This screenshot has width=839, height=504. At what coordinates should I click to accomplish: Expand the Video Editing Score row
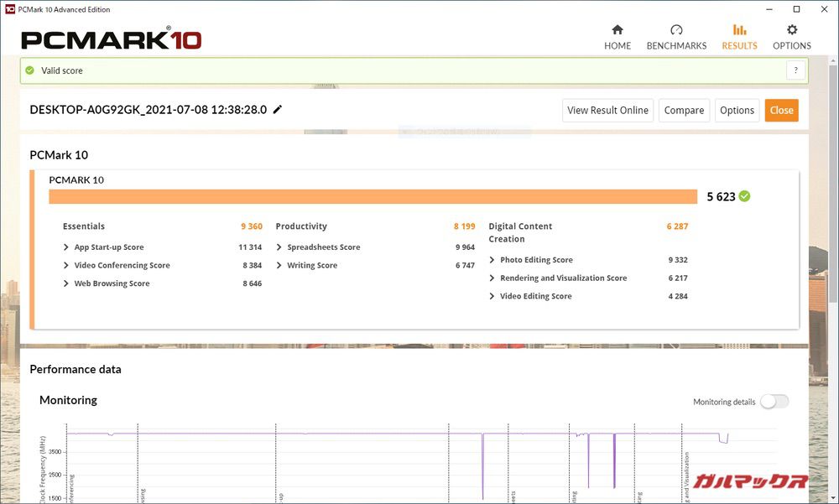pyautogui.click(x=492, y=297)
